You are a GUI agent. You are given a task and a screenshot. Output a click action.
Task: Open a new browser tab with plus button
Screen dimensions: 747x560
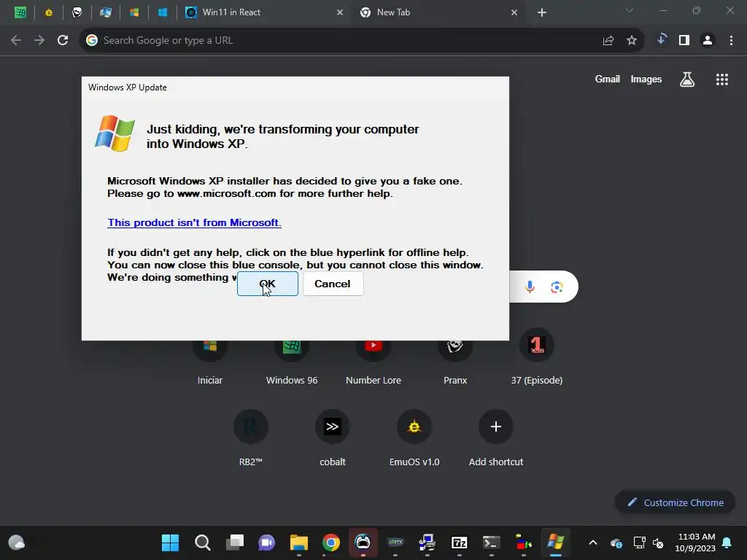pyautogui.click(x=542, y=12)
